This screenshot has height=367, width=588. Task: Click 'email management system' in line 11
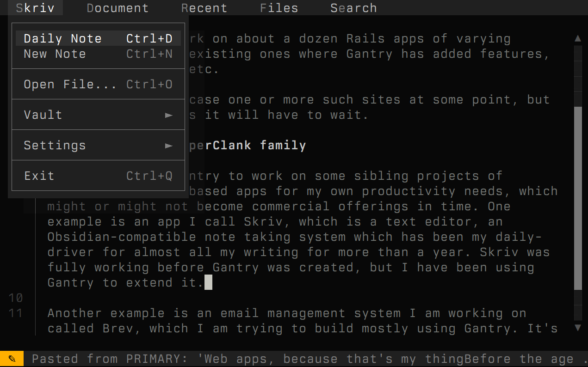point(310,313)
